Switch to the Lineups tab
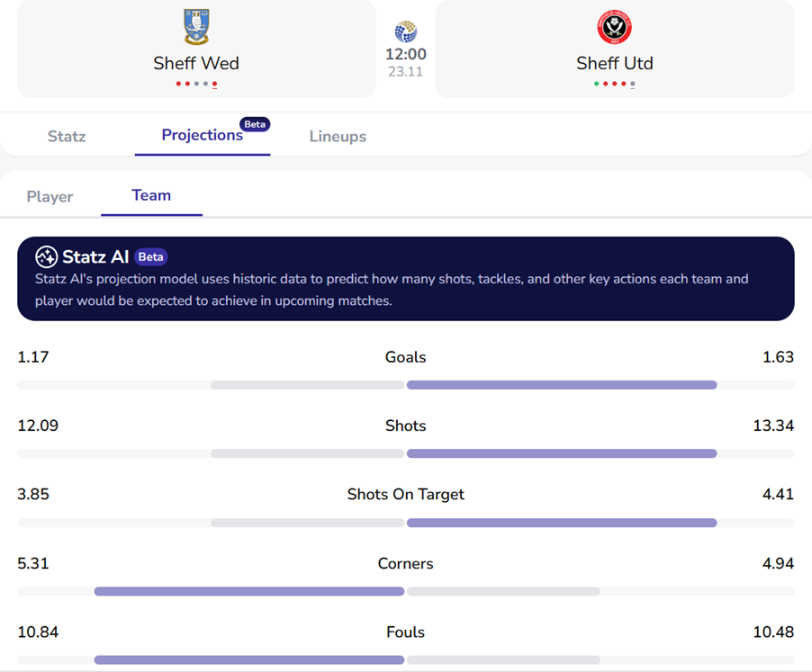 [x=338, y=137]
